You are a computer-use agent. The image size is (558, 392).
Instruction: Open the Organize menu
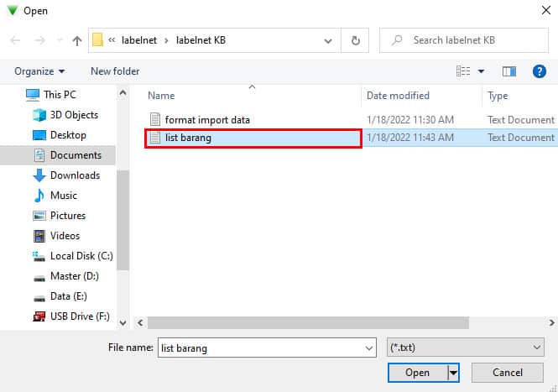39,71
